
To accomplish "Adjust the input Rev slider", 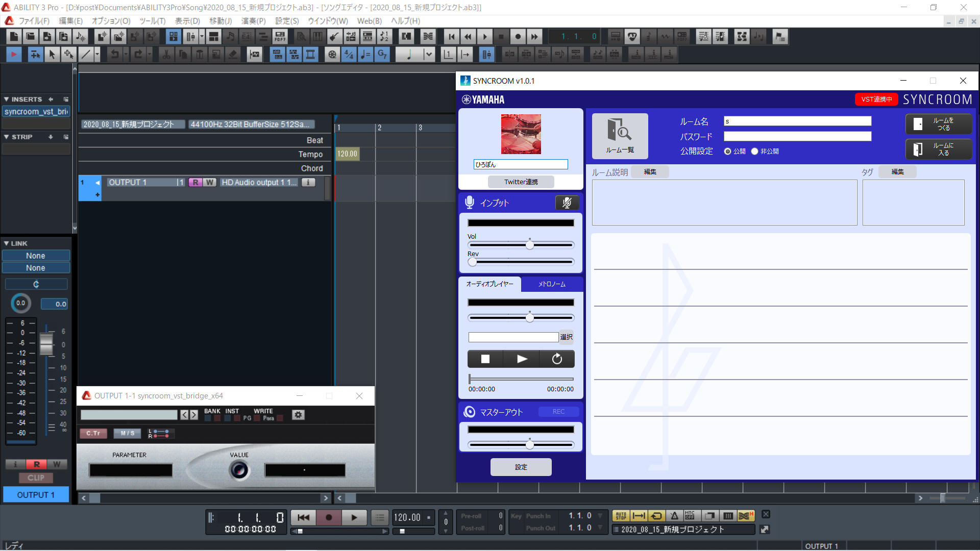I will tap(473, 262).
